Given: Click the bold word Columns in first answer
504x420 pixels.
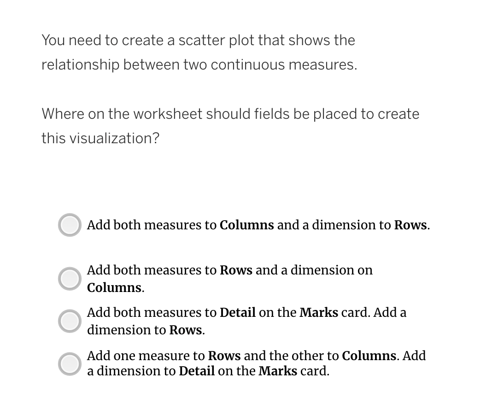Looking at the screenshot, I should point(246,225).
